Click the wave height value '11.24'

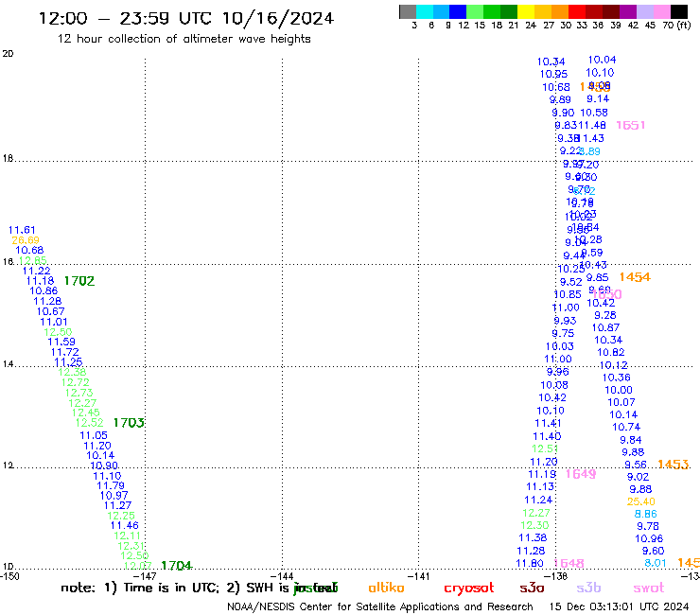[x=538, y=500]
